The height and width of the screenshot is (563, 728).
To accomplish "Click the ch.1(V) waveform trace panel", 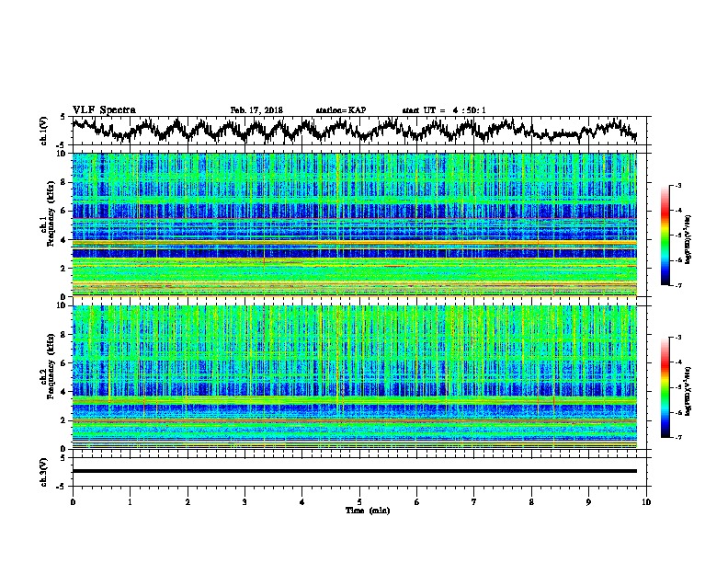I will pyautogui.click(x=359, y=131).
